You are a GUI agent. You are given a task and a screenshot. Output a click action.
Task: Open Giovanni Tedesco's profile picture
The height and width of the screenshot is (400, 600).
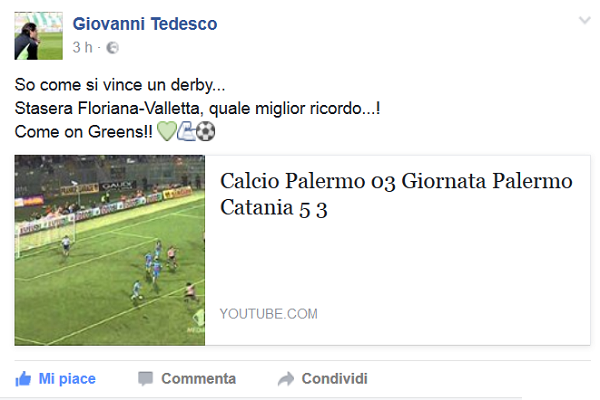click(x=39, y=36)
